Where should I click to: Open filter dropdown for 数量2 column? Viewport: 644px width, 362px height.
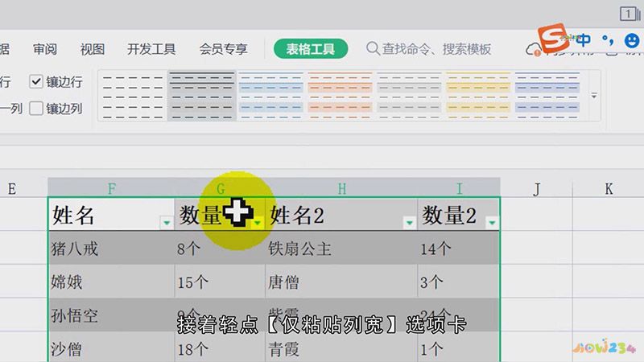(x=492, y=223)
